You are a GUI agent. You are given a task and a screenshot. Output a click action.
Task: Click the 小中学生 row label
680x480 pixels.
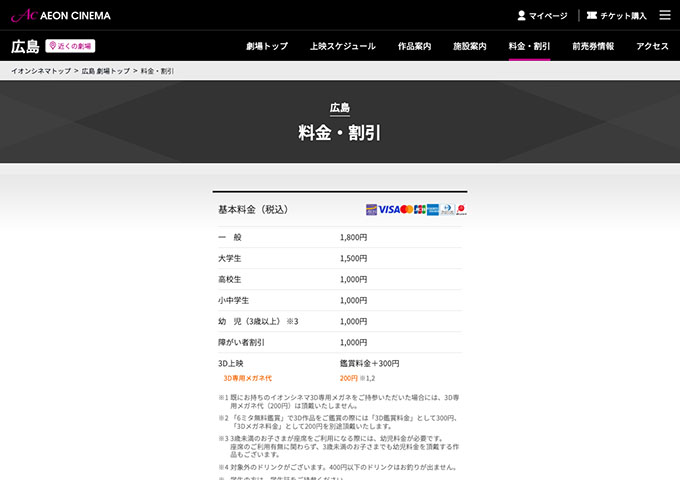coord(233,300)
